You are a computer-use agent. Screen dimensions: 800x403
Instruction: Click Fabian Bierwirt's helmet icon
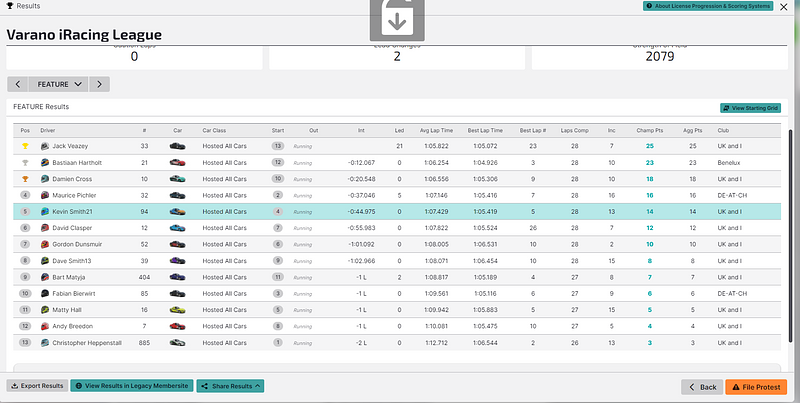pyautogui.click(x=45, y=293)
